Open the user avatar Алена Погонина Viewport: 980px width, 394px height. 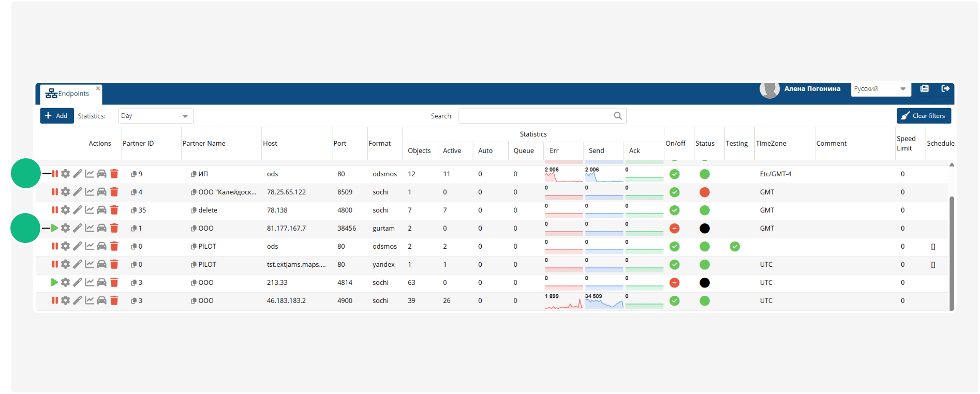pyautogui.click(x=769, y=89)
